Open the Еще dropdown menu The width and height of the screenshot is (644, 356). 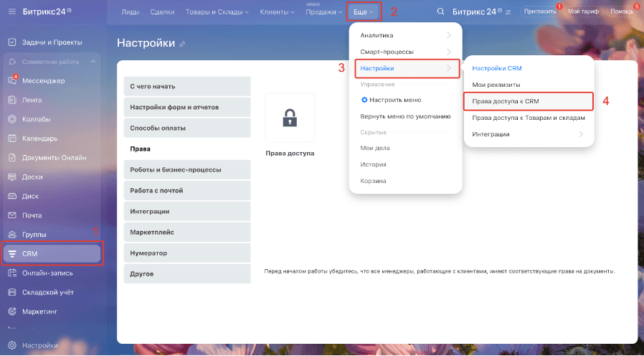coord(364,12)
